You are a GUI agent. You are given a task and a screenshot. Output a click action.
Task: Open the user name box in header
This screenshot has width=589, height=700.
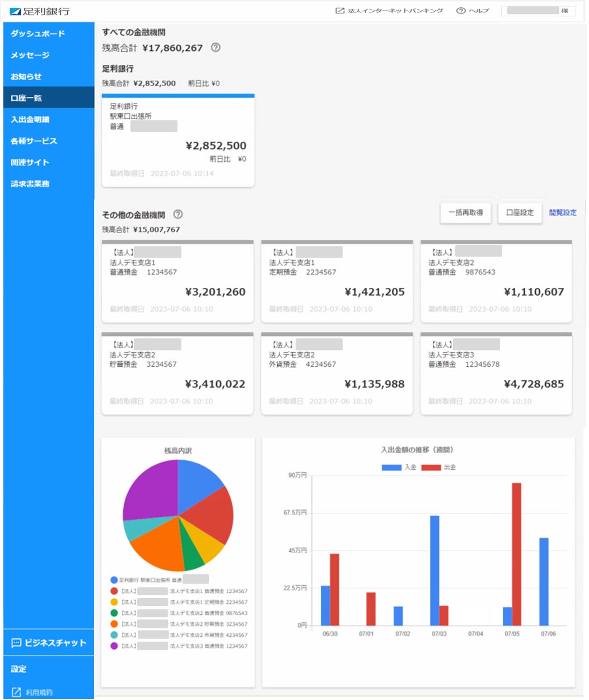click(539, 11)
